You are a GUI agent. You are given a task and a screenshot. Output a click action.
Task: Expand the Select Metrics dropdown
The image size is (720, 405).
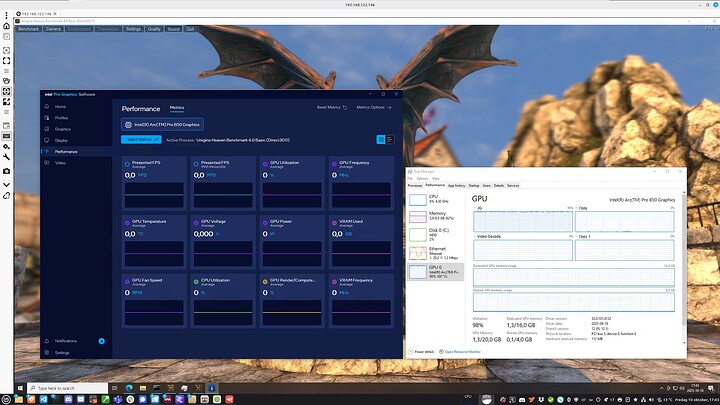tap(141, 139)
